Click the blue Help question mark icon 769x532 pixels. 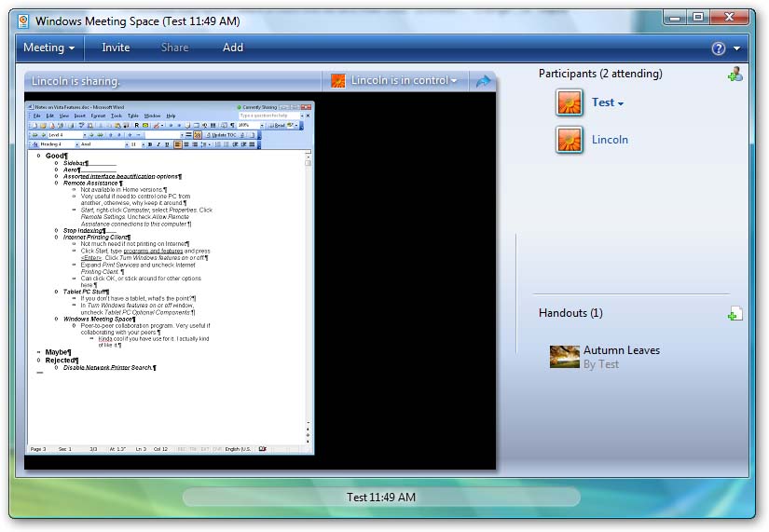click(x=719, y=48)
